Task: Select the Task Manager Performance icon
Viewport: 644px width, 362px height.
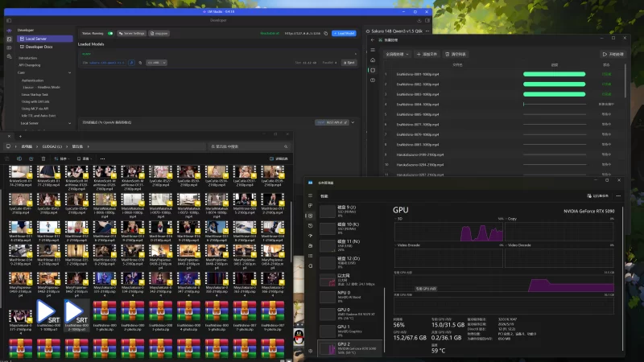Action: (x=310, y=216)
